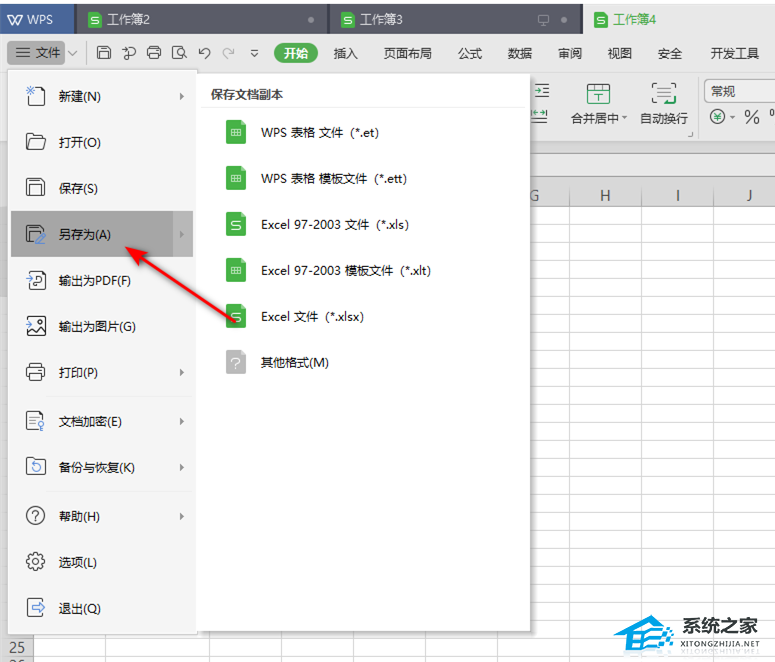Click 退出(Q) to exit

point(102,608)
